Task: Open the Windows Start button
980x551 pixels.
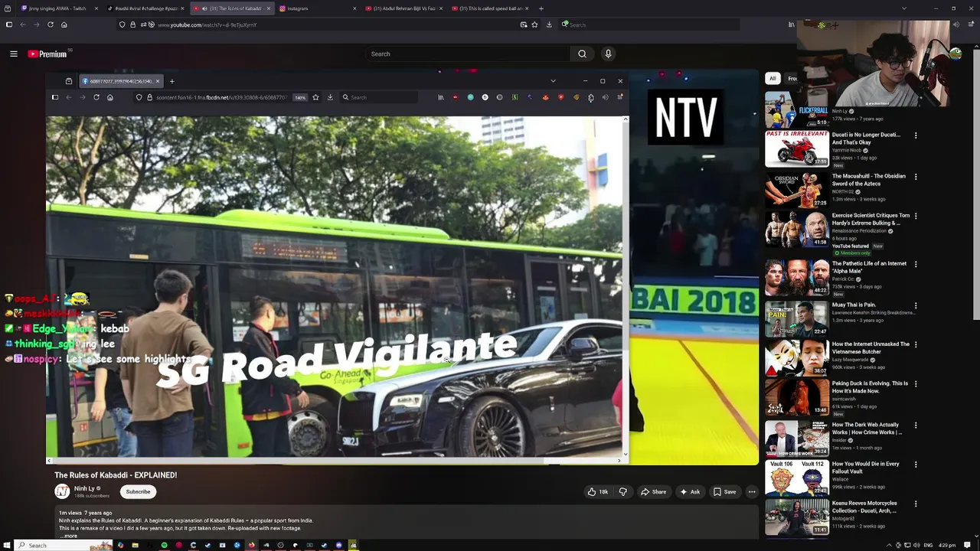Action: click(8, 545)
